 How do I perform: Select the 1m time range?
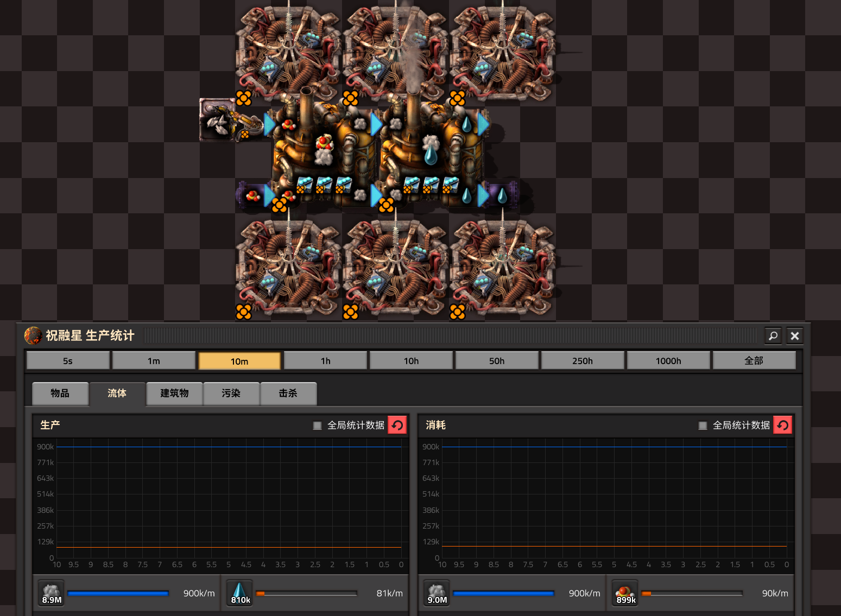point(154,360)
